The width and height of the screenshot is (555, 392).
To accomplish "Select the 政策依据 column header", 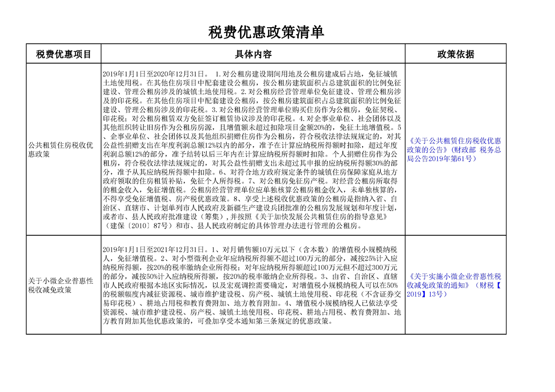I will 456,54.
